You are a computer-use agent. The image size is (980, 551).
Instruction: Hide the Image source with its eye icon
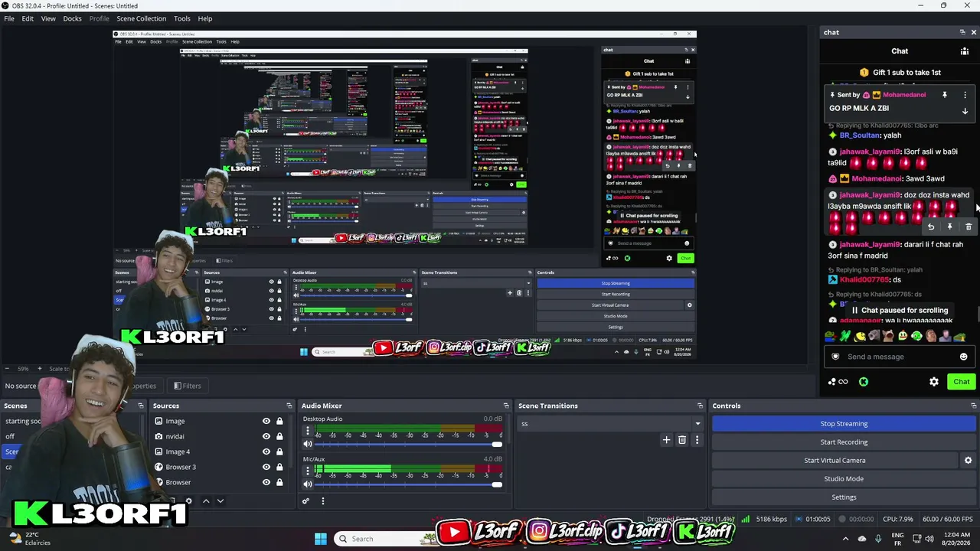tap(266, 421)
